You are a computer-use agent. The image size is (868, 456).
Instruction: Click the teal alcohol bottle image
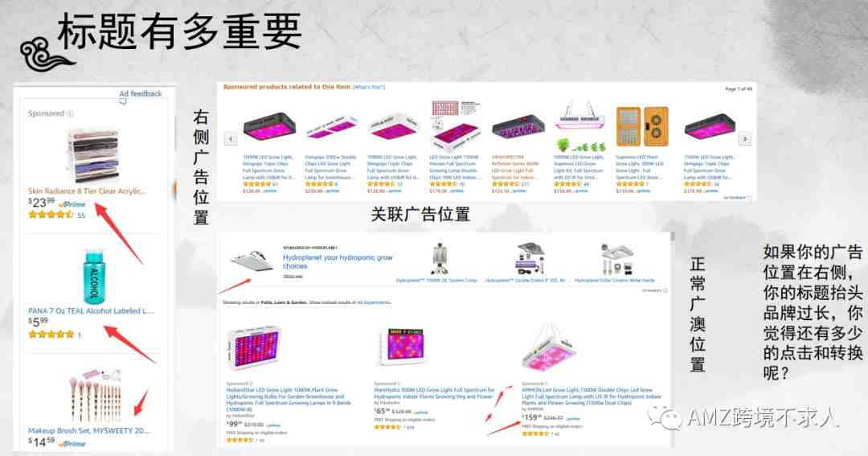pyautogui.click(x=93, y=277)
